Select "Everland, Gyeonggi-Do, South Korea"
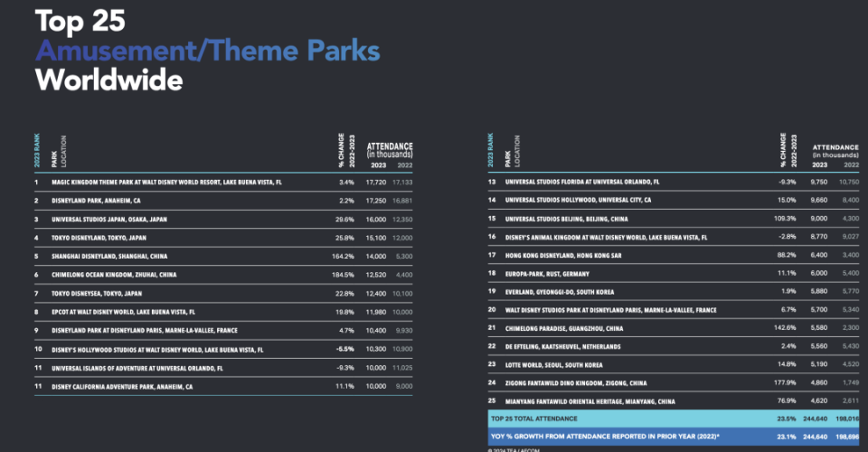The image size is (868, 452). (x=560, y=292)
